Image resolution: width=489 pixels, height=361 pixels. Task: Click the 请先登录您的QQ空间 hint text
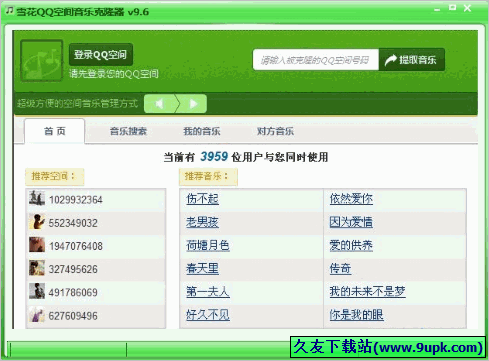(114, 74)
